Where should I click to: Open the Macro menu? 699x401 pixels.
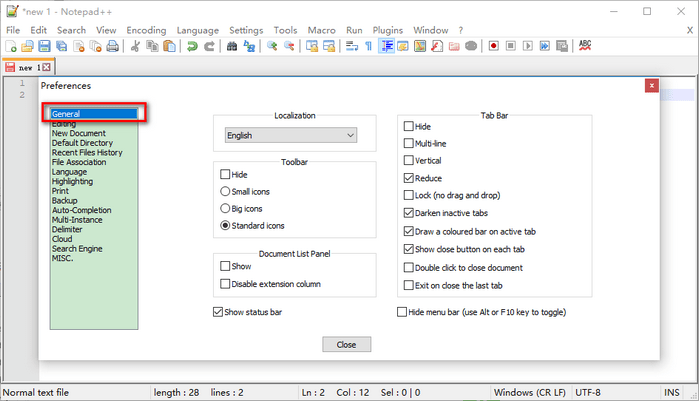[x=321, y=30]
